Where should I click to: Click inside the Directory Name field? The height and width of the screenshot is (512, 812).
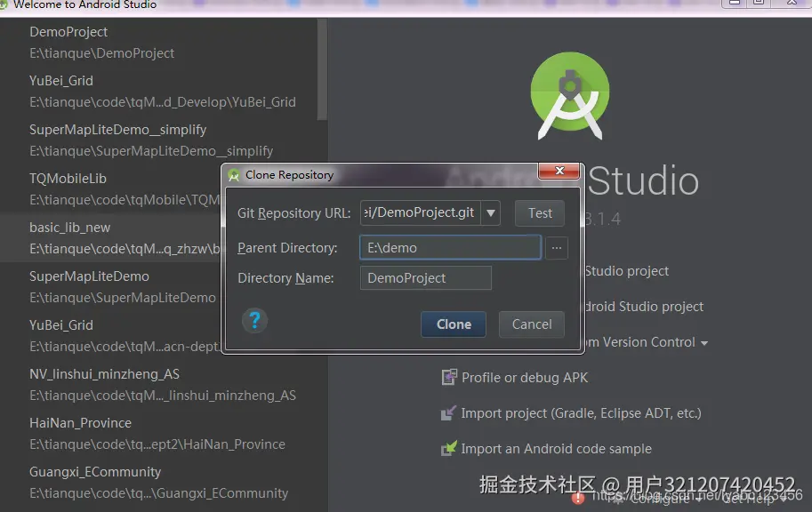pyautogui.click(x=425, y=277)
